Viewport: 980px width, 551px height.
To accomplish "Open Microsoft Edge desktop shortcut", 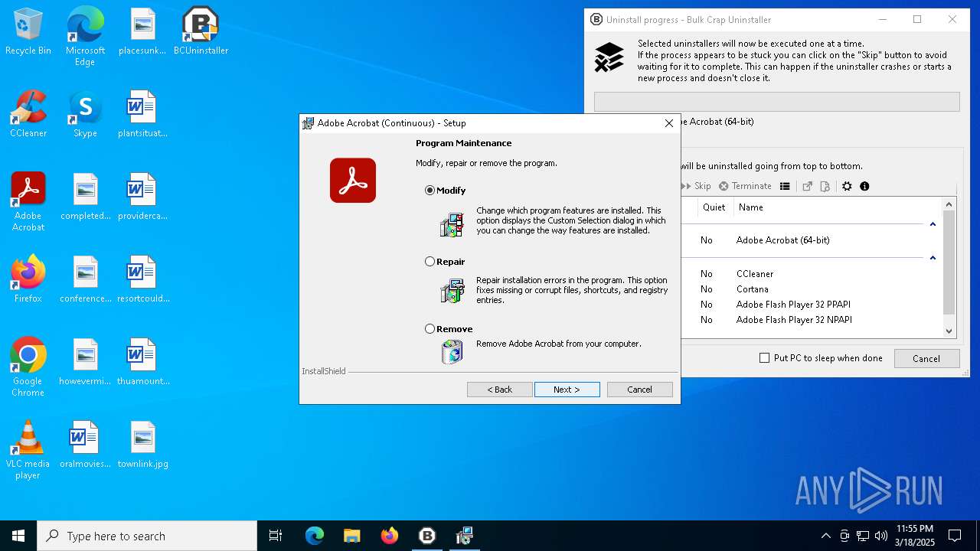I will (x=85, y=36).
